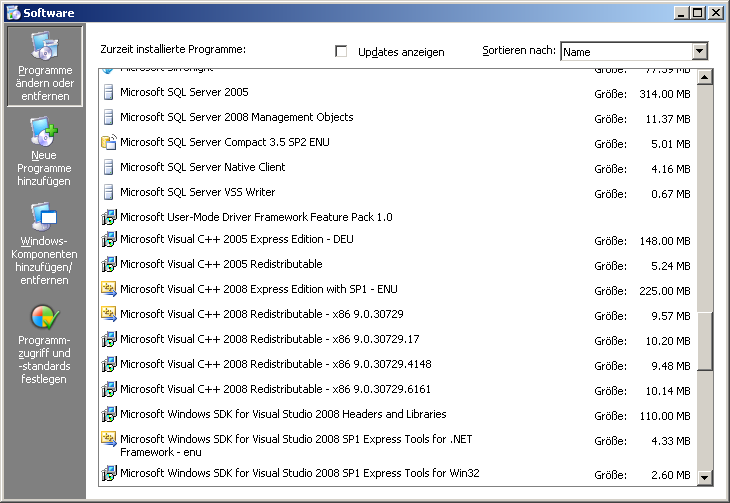
Task: Select Visual C++ 2005 Redistributable entry
Action: pyautogui.click(x=221, y=265)
